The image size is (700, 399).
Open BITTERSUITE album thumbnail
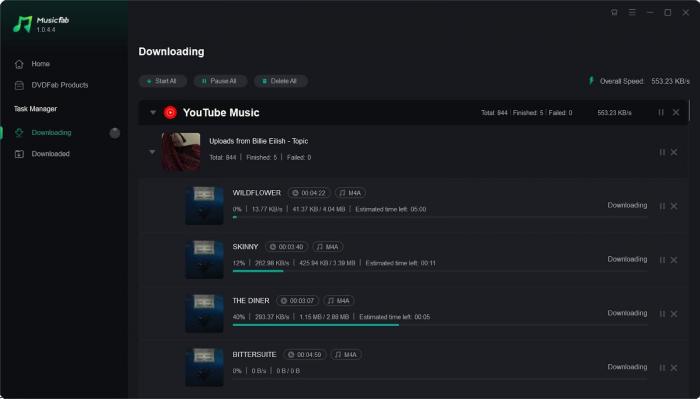[x=204, y=367]
